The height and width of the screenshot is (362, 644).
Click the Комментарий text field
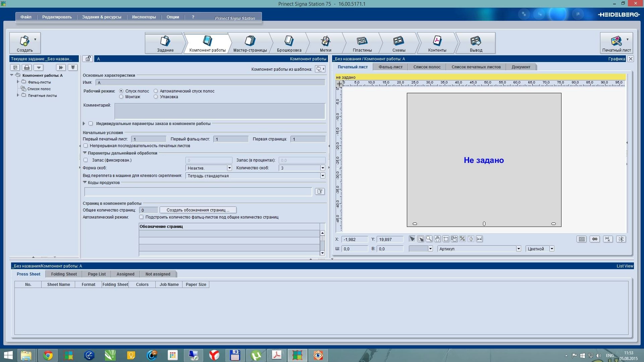[220, 111]
